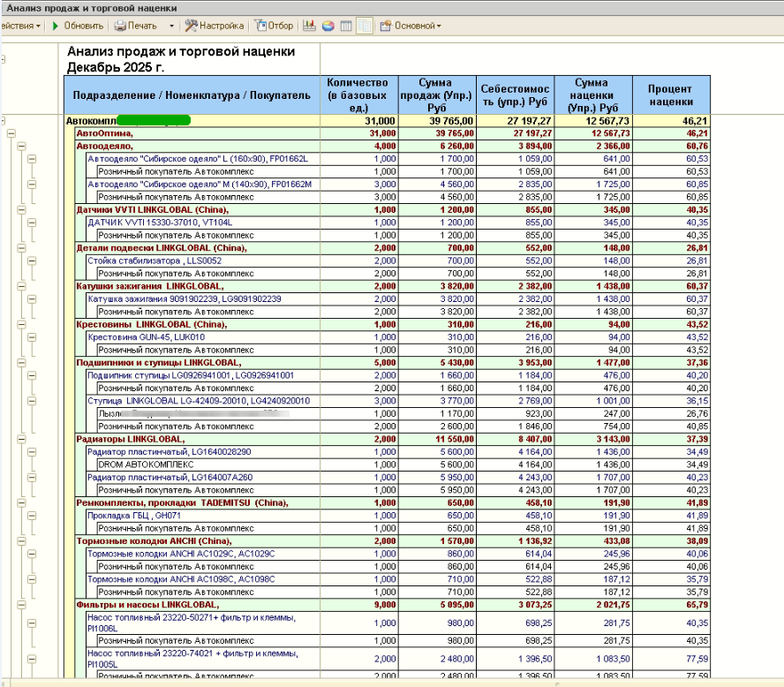Collapse the Датчики VVTI LINKGLOBAL group
Viewport: 784px width, 687px height.
click(x=21, y=209)
